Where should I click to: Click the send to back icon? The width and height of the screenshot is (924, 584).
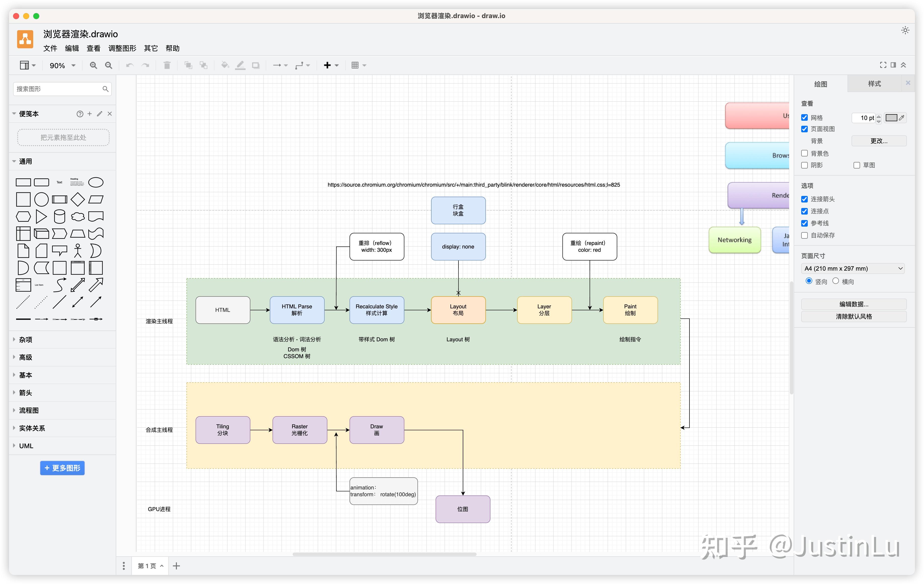pos(203,65)
